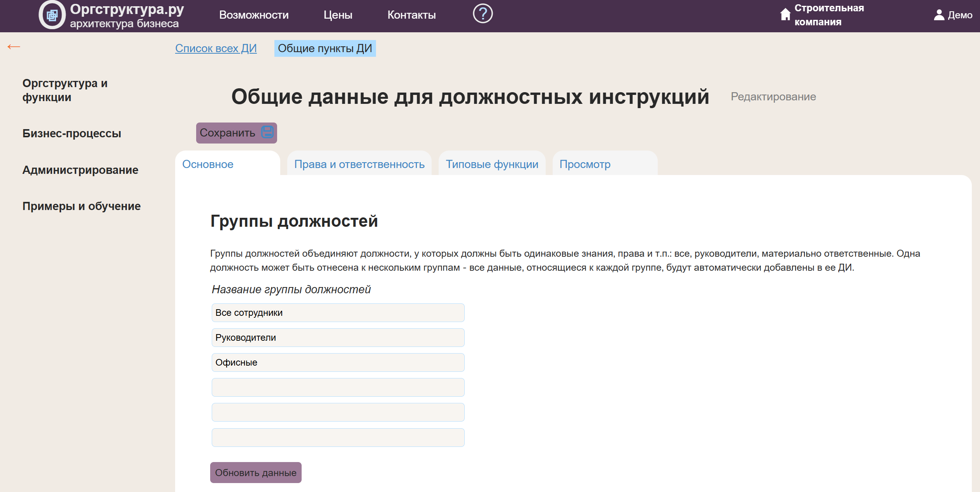Go back using the orange left arrow
Viewport: 980px width, 492px height.
point(14,47)
